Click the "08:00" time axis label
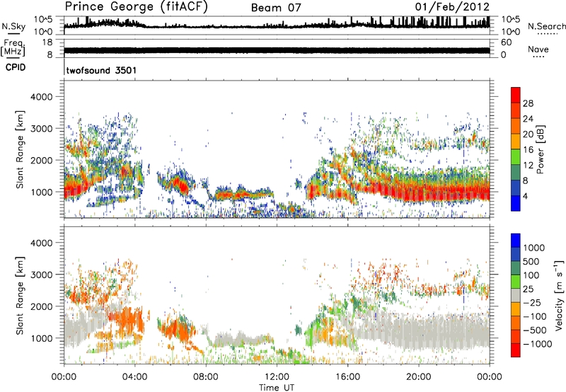566x392 pixels. click(x=206, y=377)
